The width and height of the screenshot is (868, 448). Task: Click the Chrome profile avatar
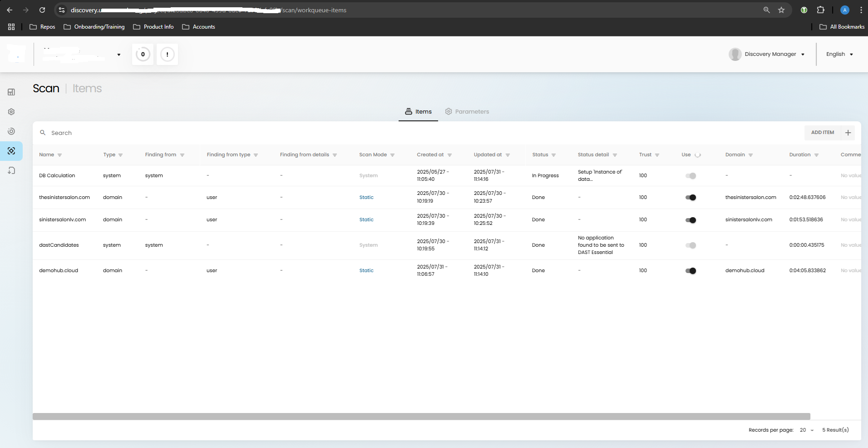point(845,10)
